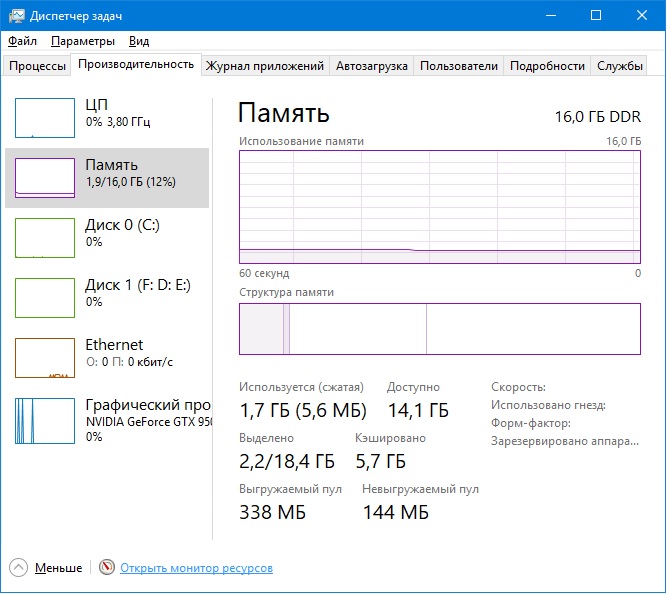
Task: Collapse view with the Меньше arrow icon
Action: click(x=20, y=568)
